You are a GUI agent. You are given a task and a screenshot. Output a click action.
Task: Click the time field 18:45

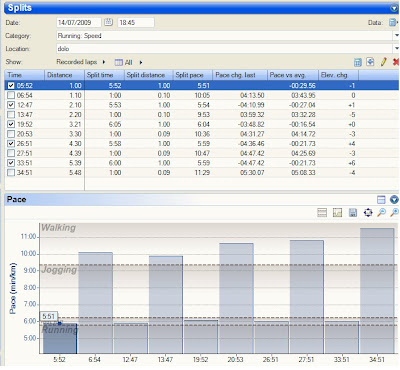136,23
